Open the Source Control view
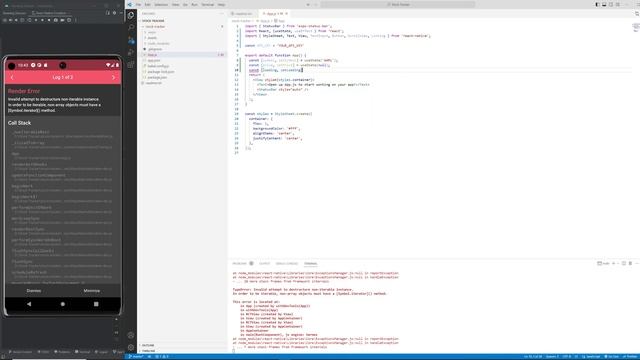This screenshot has height=360, width=640. (x=131, y=40)
